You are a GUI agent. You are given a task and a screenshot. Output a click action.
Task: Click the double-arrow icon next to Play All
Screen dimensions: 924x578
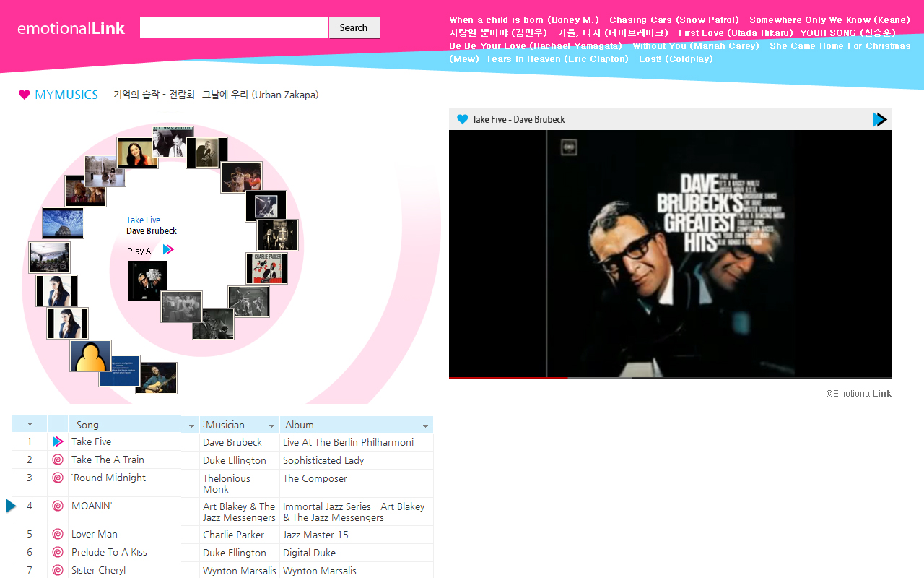[168, 249]
